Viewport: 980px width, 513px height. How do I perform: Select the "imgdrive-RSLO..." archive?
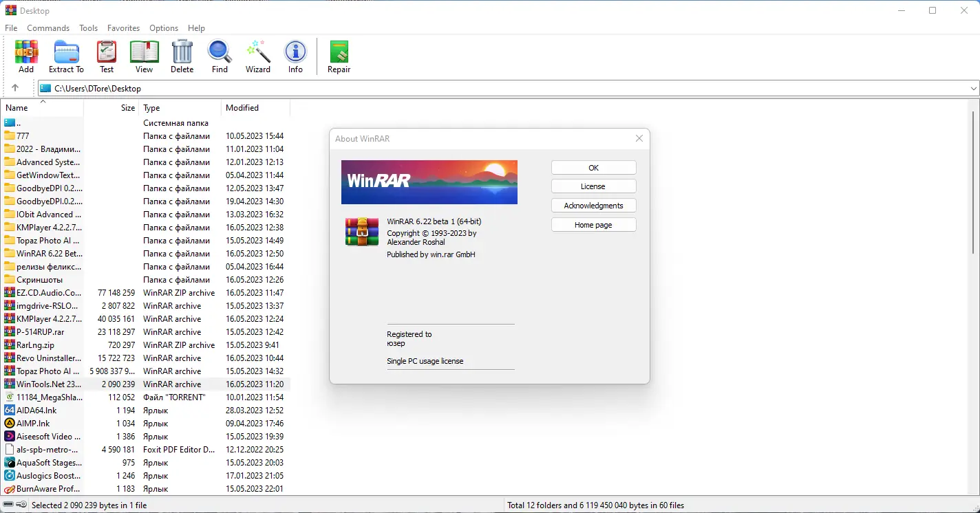145,306
